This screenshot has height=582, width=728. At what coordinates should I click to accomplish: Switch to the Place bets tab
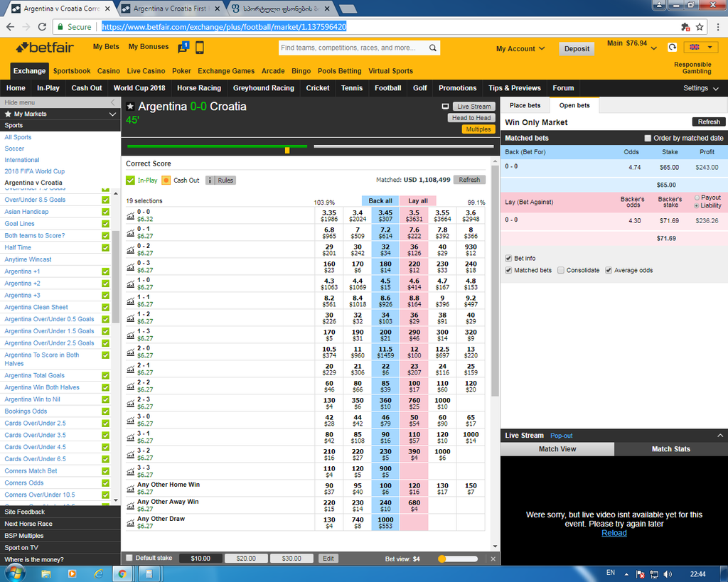(x=525, y=105)
